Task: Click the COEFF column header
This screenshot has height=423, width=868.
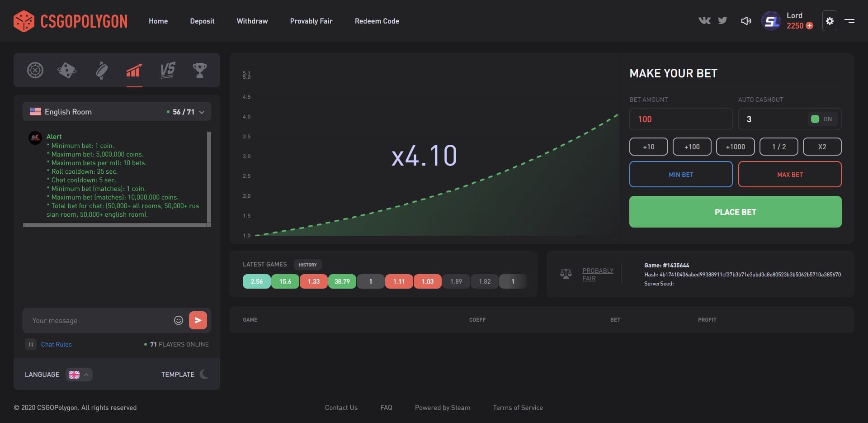Action: pyautogui.click(x=477, y=320)
